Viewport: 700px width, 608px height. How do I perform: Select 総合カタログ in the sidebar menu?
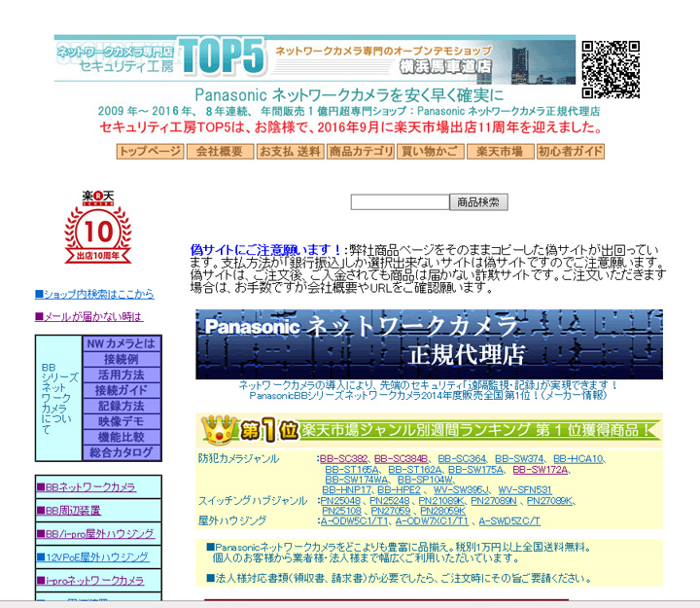pyautogui.click(x=121, y=452)
